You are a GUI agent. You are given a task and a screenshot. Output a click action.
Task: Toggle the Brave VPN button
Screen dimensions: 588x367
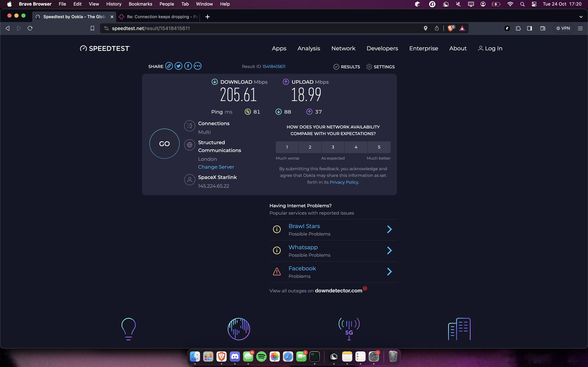pos(563,28)
